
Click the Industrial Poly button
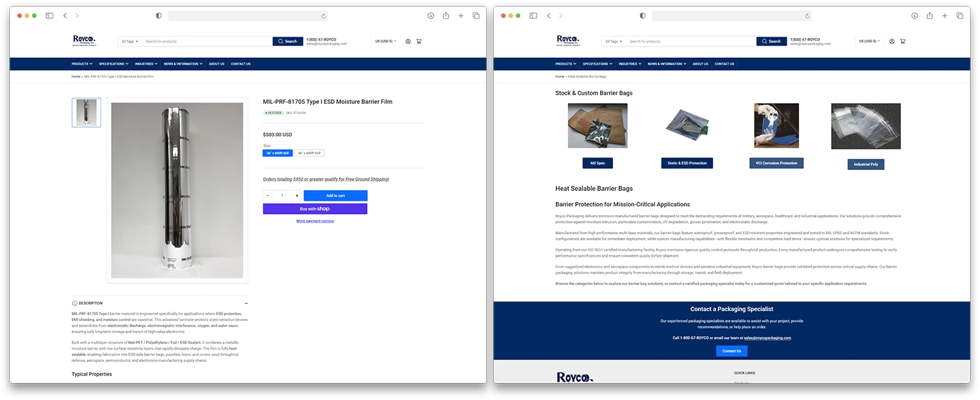[x=866, y=164]
